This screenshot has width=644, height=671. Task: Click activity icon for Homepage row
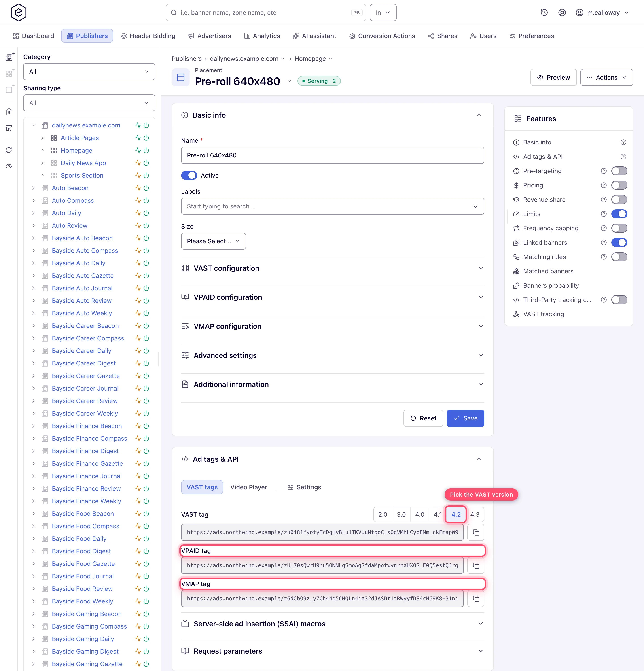coord(138,150)
